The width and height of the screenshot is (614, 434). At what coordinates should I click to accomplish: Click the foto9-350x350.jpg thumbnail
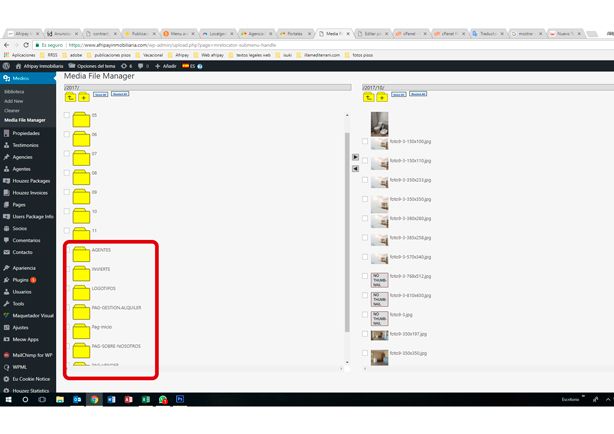tap(379, 357)
